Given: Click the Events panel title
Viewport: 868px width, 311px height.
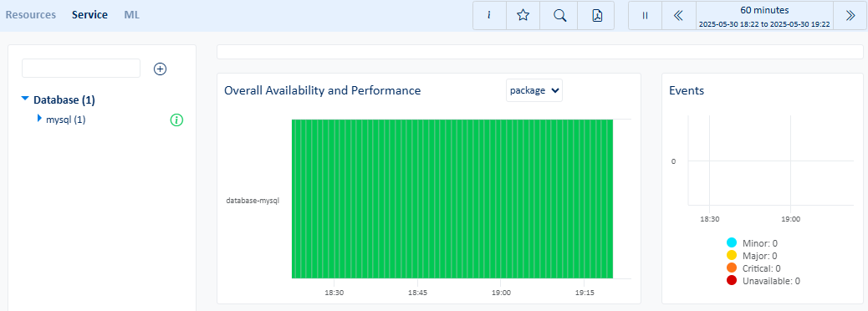Looking at the screenshot, I should click(x=687, y=91).
